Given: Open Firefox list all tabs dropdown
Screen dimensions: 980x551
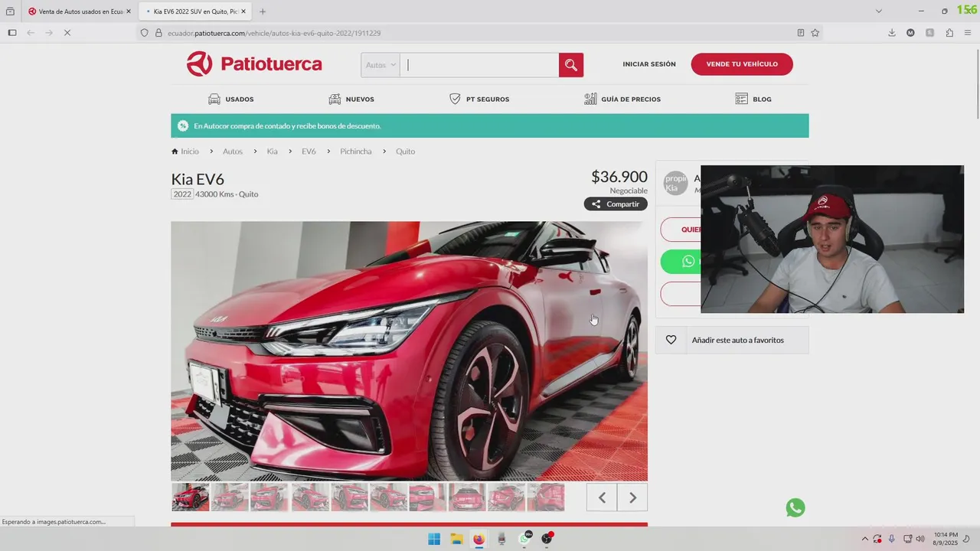Looking at the screenshot, I should [879, 11].
